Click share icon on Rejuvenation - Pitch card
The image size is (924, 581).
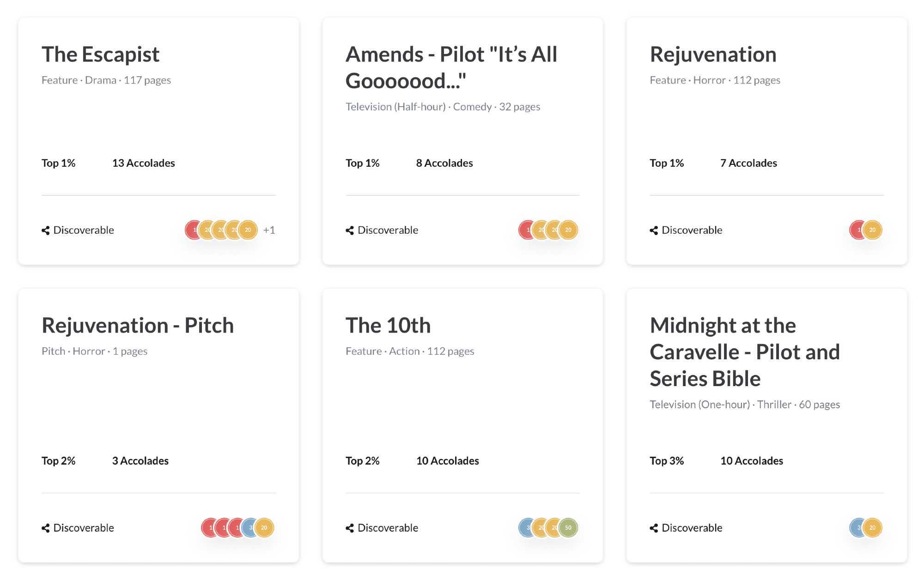tap(45, 528)
